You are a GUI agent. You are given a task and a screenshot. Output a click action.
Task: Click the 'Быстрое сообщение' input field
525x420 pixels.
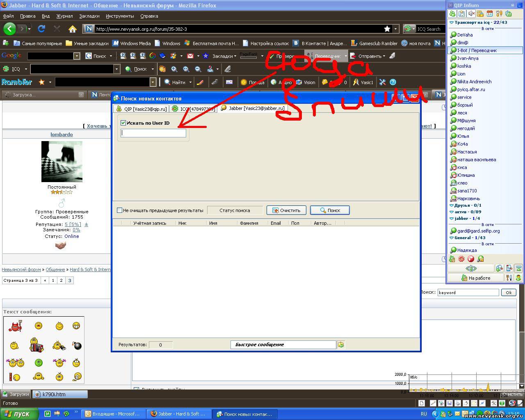[x=283, y=345]
